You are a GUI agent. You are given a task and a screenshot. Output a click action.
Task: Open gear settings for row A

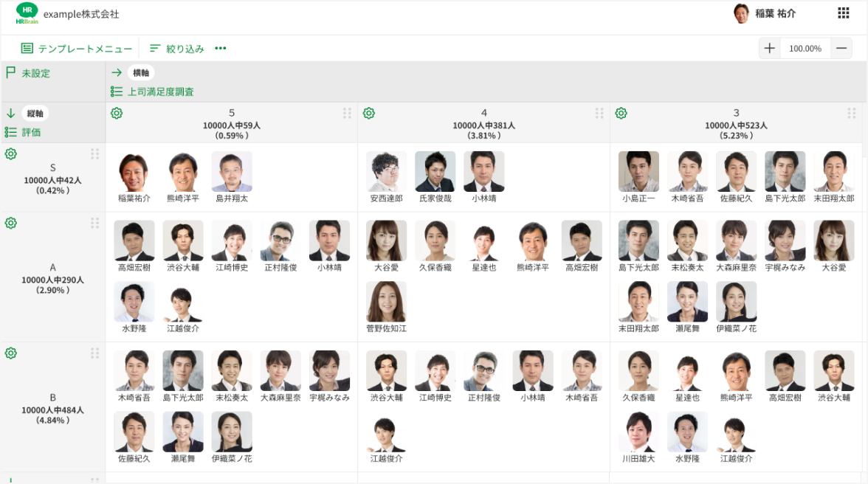point(10,223)
